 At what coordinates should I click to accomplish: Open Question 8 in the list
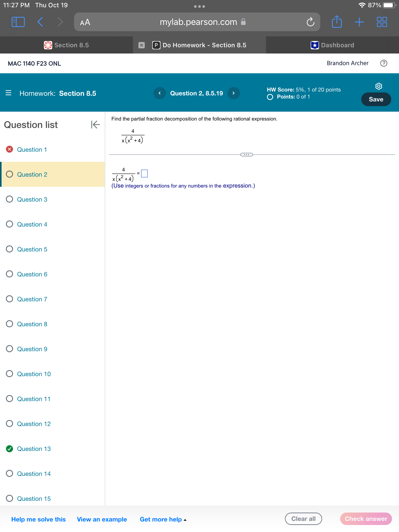click(32, 324)
